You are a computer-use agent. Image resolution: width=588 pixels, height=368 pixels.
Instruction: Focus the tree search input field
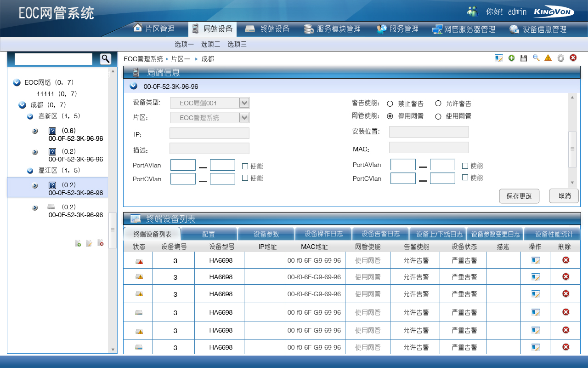(53, 59)
